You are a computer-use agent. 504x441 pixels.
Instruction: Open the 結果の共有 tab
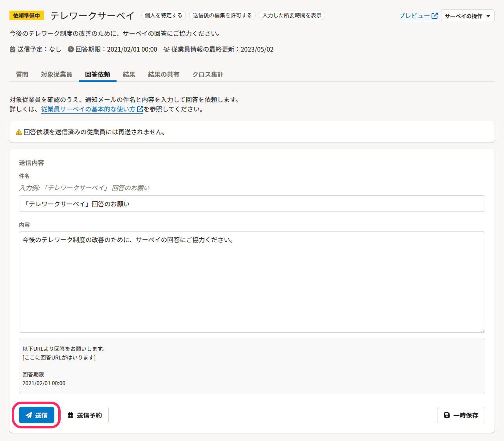164,74
